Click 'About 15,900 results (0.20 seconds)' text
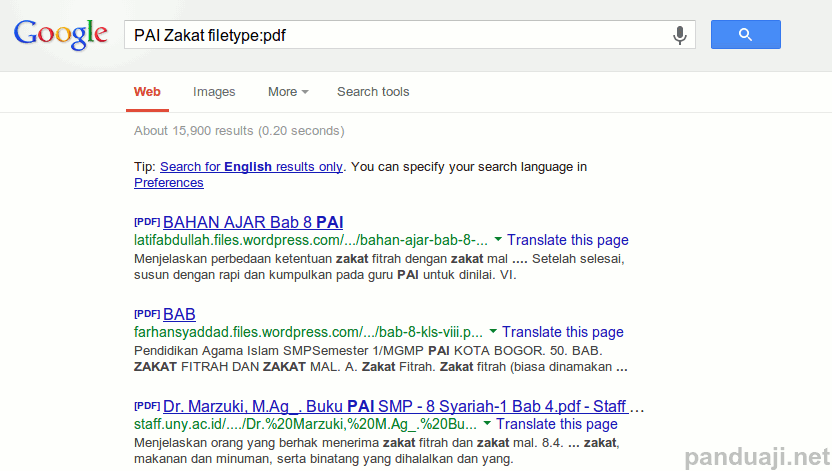 pyautogui.click(x=239, y=130)
